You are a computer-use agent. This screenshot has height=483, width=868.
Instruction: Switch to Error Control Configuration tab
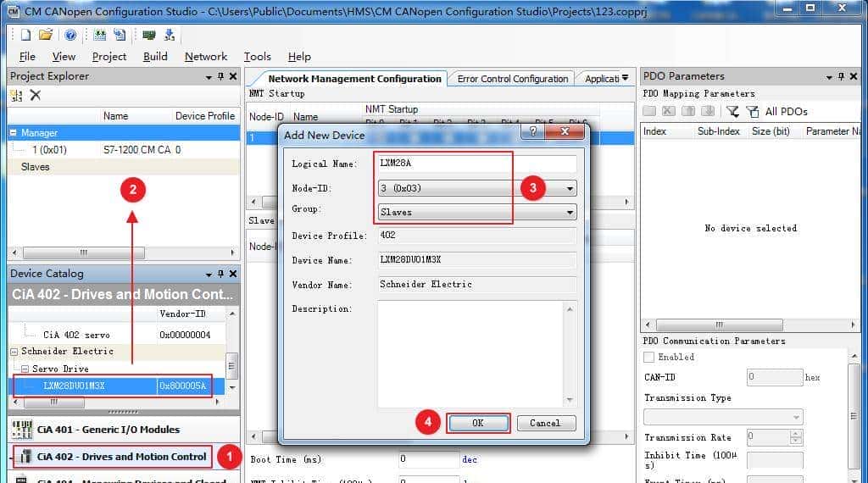click(512, 79)
